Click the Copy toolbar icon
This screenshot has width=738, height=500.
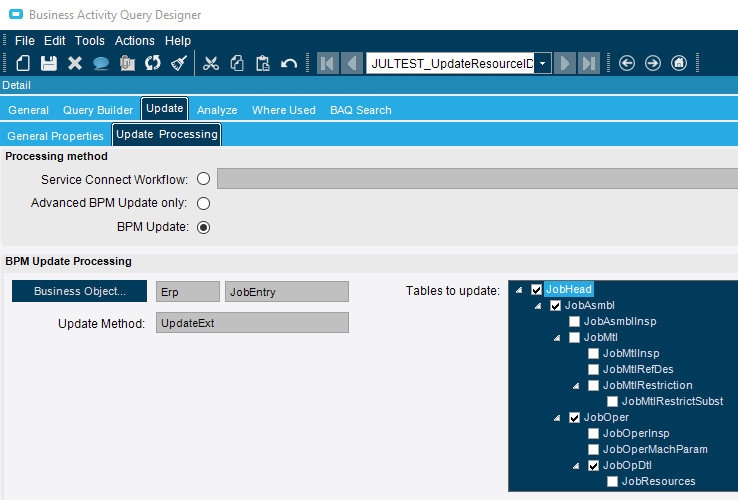237,63
